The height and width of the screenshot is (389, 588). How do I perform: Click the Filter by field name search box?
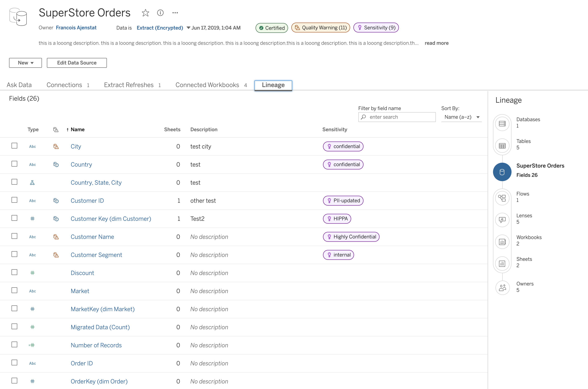[x=397, y=117]
